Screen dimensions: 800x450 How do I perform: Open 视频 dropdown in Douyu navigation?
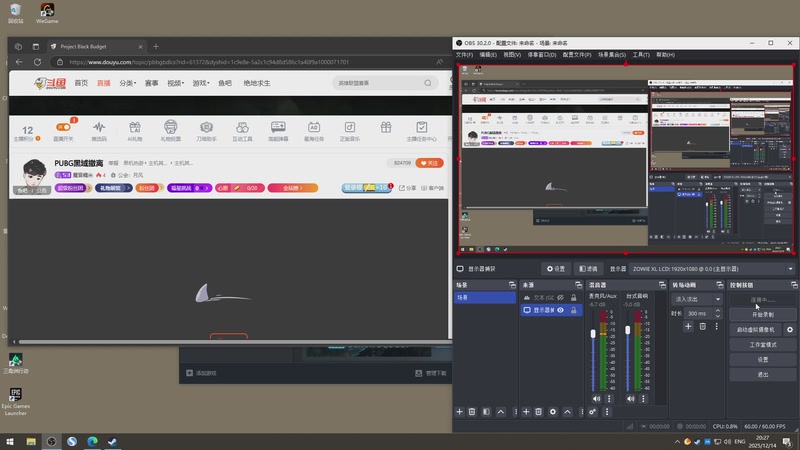pos(176,83)
